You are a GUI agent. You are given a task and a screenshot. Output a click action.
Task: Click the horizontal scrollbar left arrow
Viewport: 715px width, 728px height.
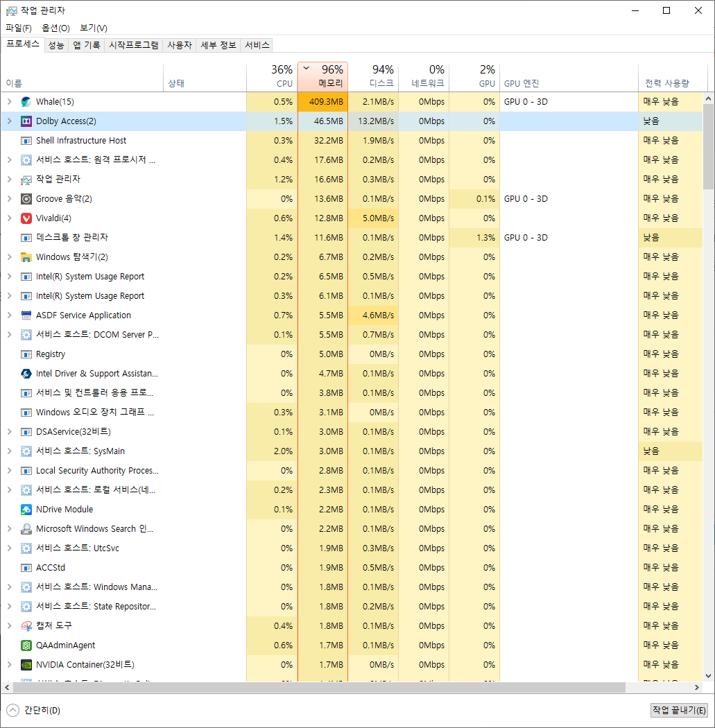click(x=7, y=687)
